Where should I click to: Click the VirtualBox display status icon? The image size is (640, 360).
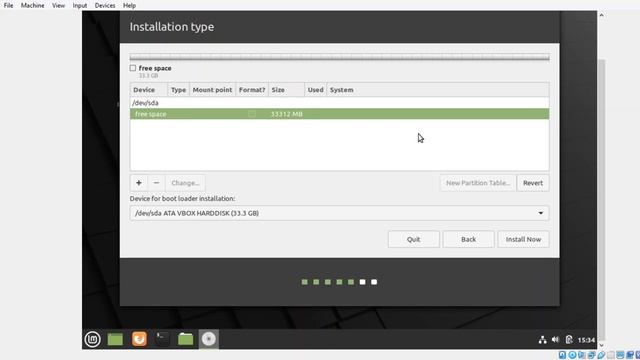(620, 355)
